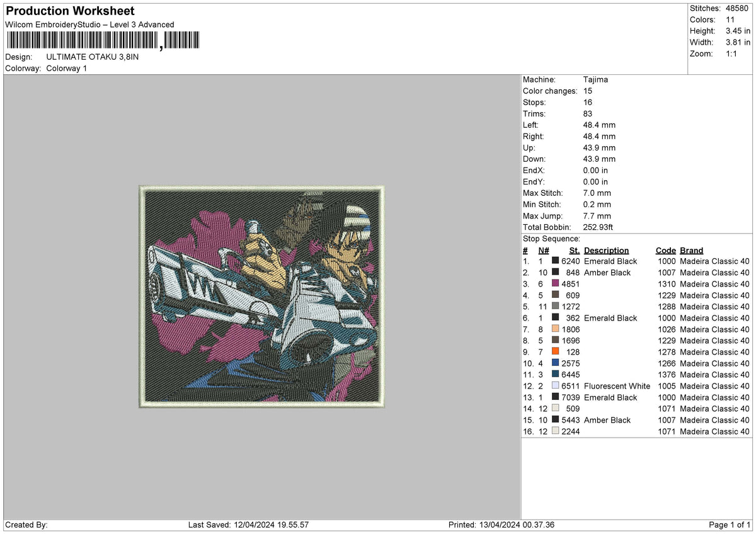The height and width of the screenshot is (534, 756).
Task: Select the EndX value 0.00 in
Action: pyautogui.click(x=595, y=171)
